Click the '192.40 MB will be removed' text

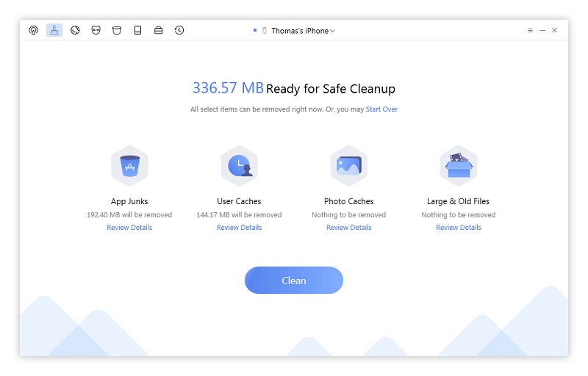129,215
